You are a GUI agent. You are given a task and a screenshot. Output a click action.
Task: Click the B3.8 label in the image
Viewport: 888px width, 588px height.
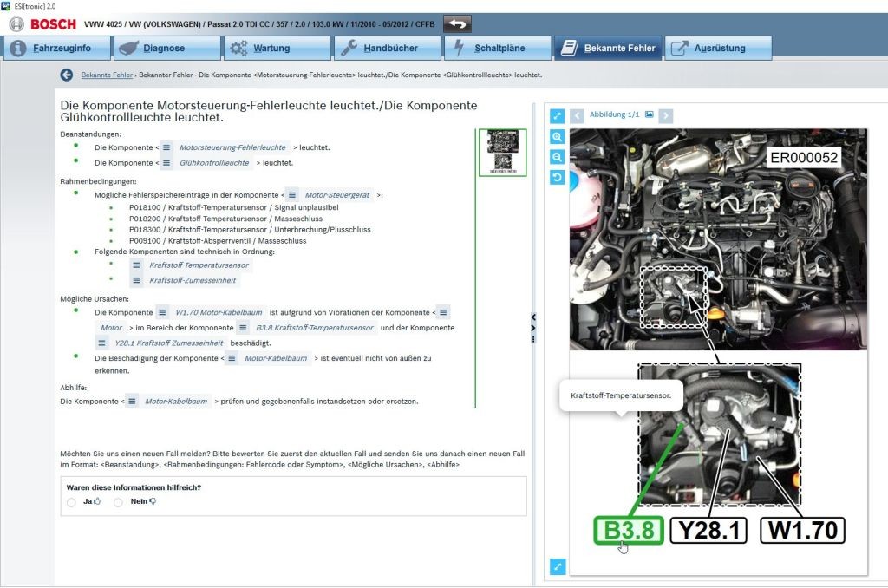point(629,531)
